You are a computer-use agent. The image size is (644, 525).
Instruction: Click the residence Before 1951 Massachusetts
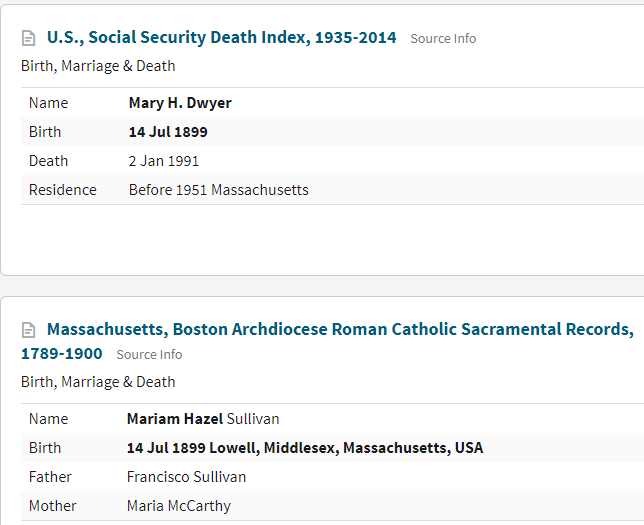click(x=218, y=190)
